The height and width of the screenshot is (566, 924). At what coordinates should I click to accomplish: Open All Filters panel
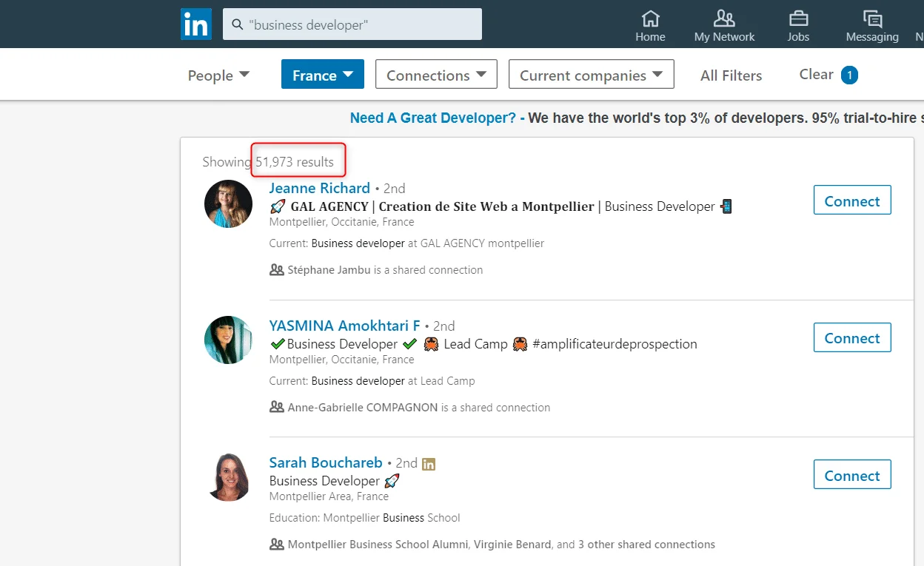pos(731,75)
